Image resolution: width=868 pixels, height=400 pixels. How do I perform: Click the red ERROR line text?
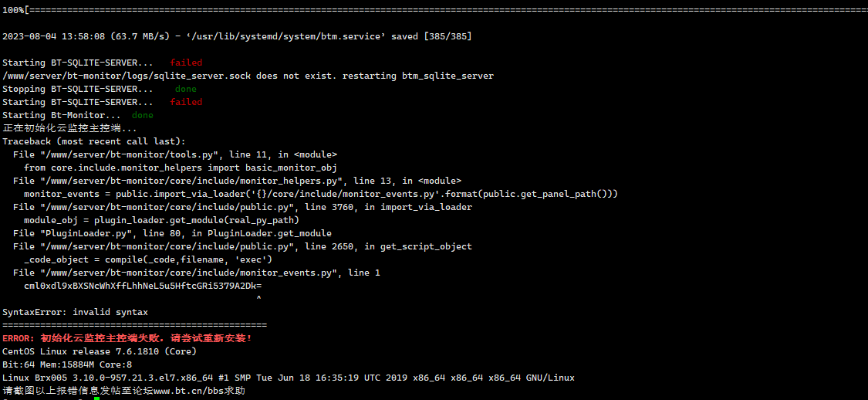[x=127, y=338]
